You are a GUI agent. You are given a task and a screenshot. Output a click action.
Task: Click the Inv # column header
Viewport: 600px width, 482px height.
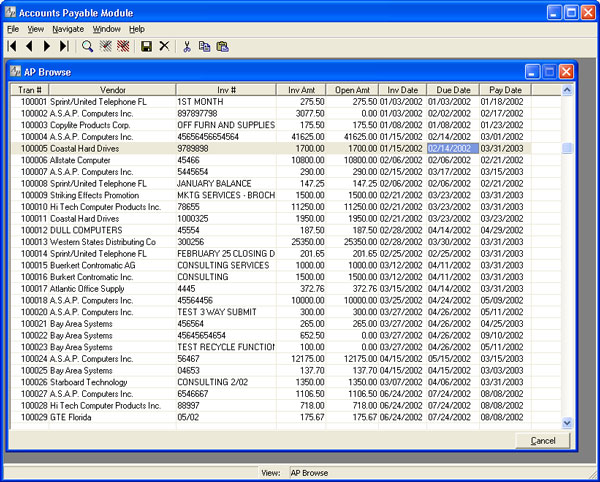point(226,90)
